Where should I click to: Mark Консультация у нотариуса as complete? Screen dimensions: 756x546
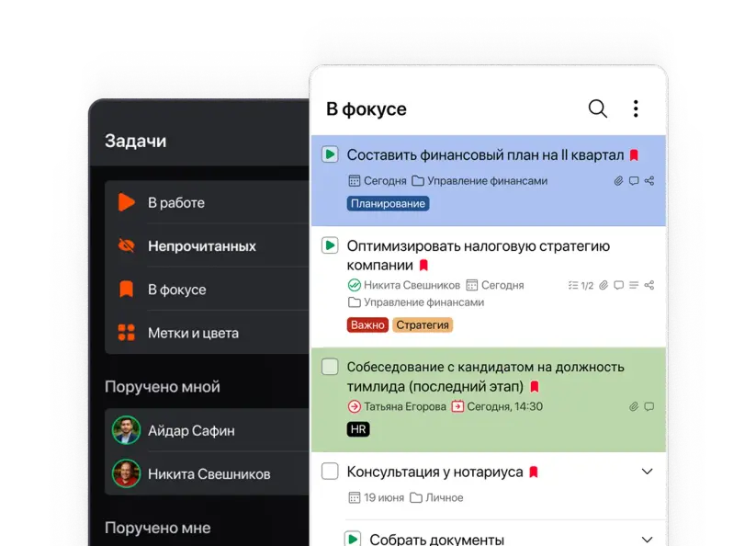329,471
